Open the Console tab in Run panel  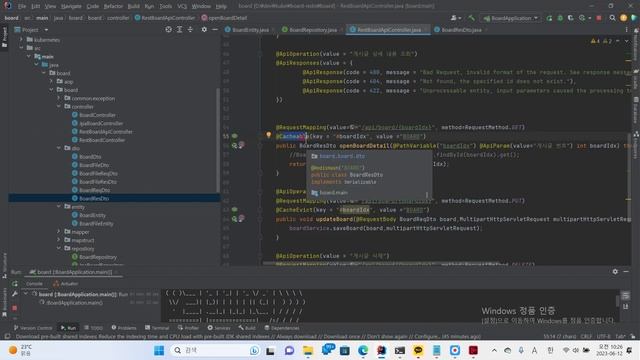[x=34, y=284]
